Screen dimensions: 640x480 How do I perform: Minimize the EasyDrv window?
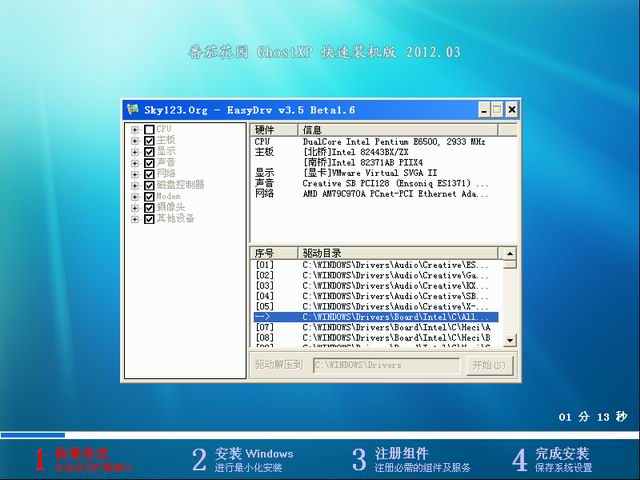(x=484, y=110)
